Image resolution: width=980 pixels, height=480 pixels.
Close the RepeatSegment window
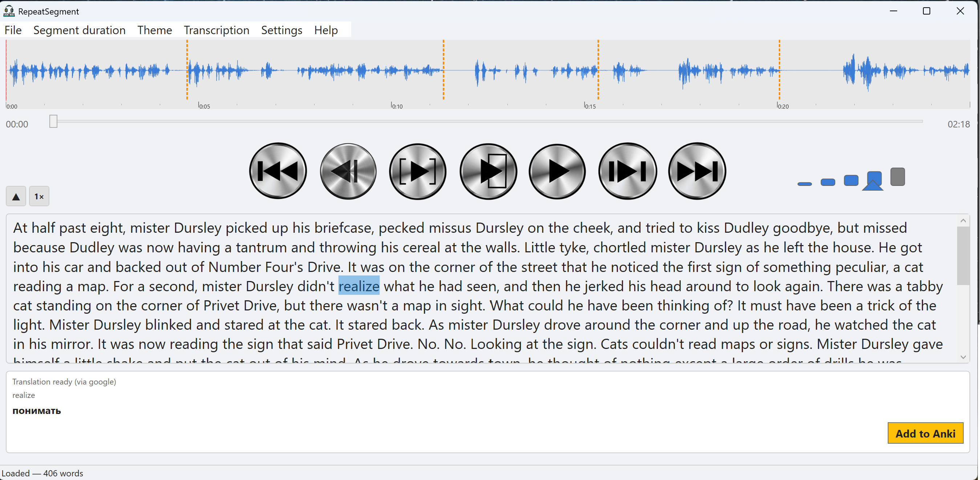(960, 11)
